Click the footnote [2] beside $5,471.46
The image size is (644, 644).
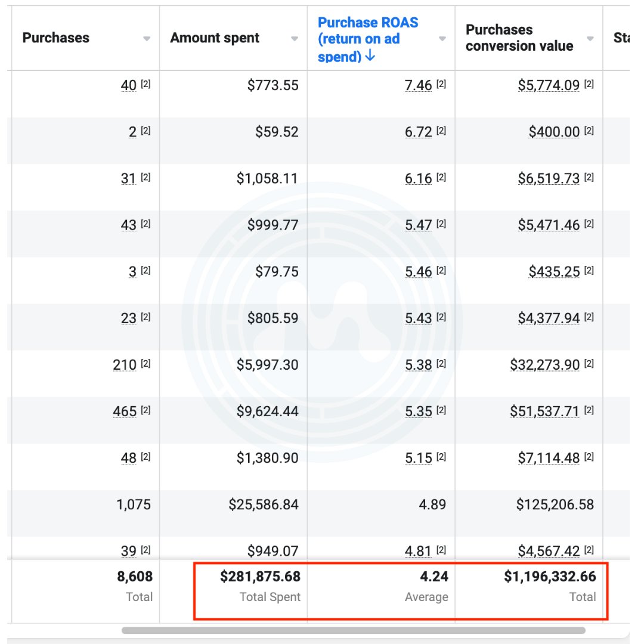[x=589, y=224]
